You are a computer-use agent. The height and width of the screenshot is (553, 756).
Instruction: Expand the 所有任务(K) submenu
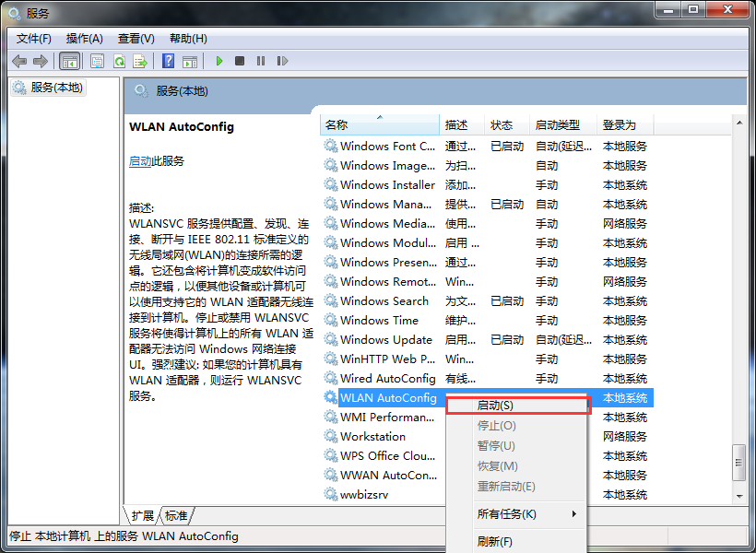pos(516,513)
